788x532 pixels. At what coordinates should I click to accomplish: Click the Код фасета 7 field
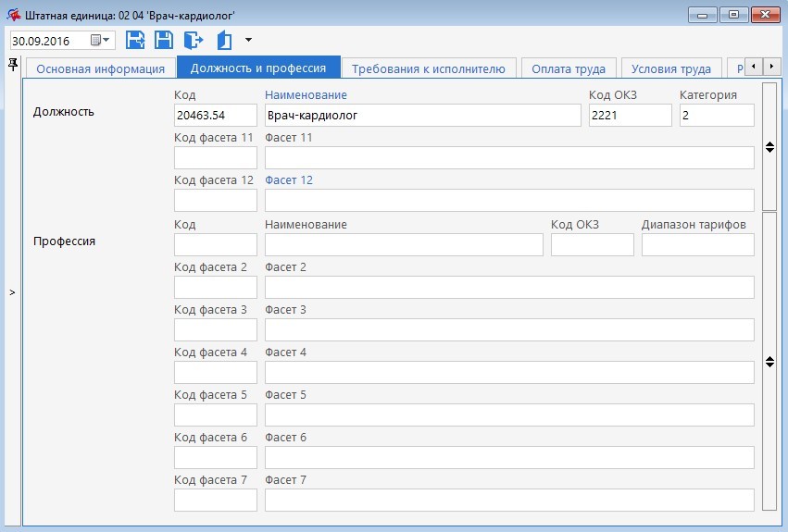216,501
